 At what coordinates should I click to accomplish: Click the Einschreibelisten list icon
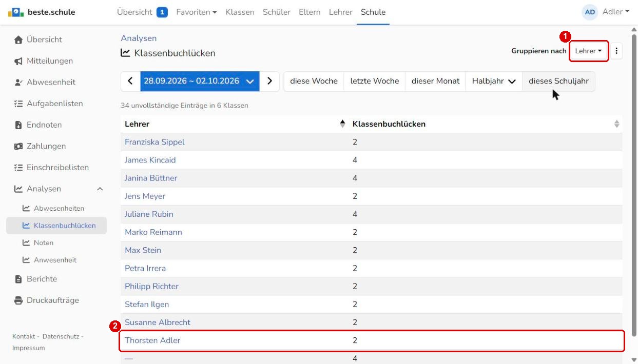tap(18, 168)
